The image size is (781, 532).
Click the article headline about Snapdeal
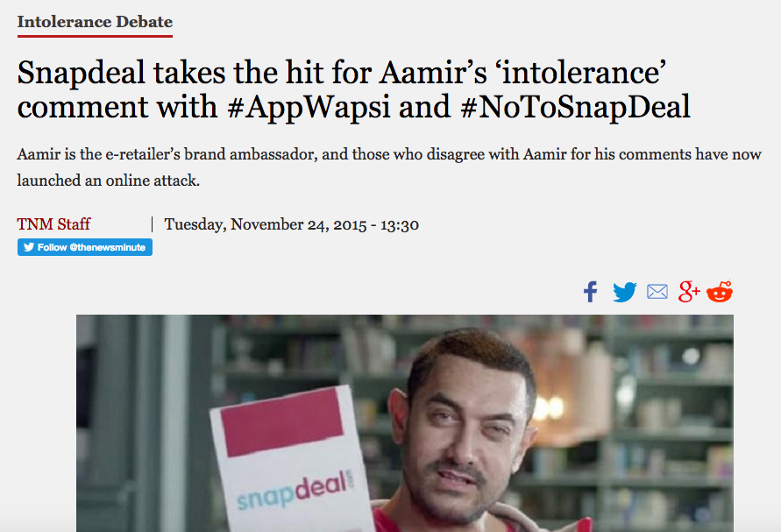point(353,89)
